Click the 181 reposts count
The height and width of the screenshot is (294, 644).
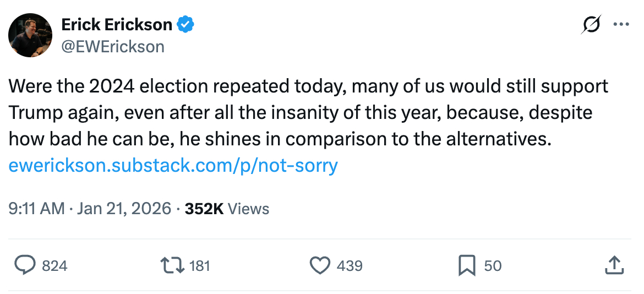click(200, 266)
